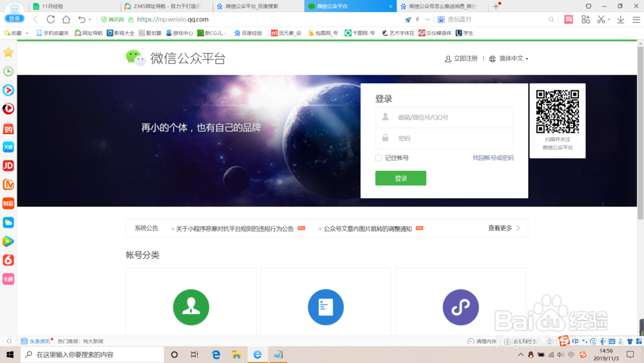This screenshot has height=363, width=644.
Task: Expand the screenshot tool dropdown arrow
Action: click(x=609, y=20)
